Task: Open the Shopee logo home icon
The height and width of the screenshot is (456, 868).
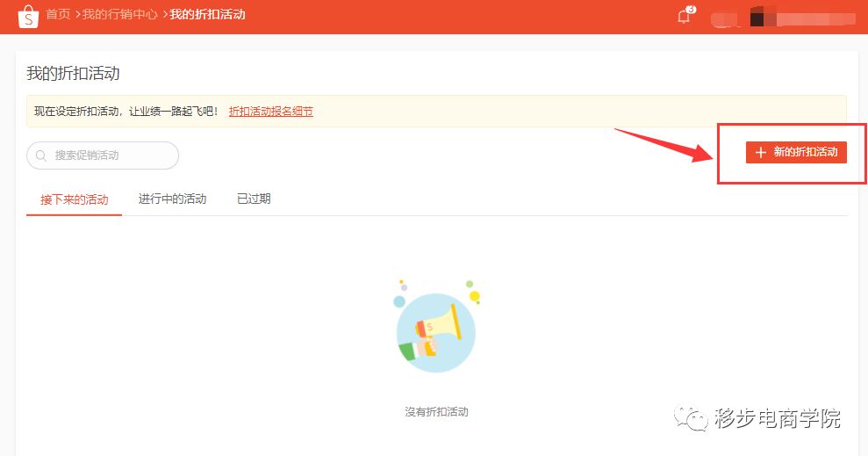Action: pos(28,16)
